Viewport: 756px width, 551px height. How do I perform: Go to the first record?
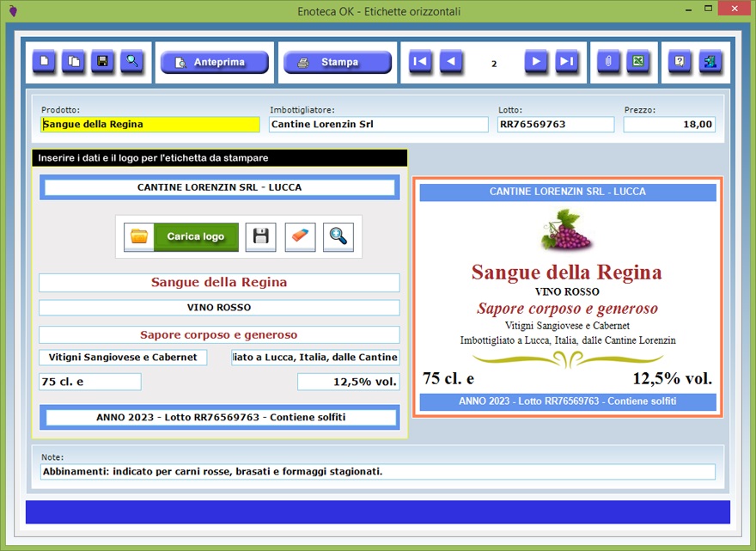[x=420, y=62]
